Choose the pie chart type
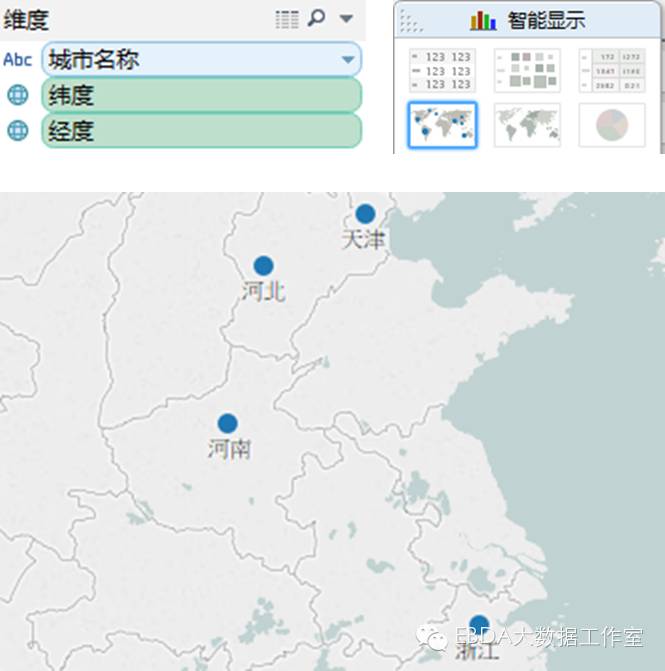This screenshot has width=665, height=671. pos(612,125)
